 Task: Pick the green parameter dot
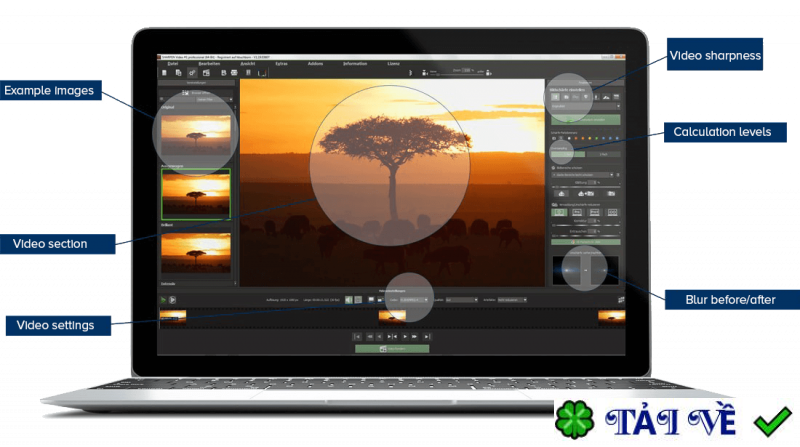596,138
